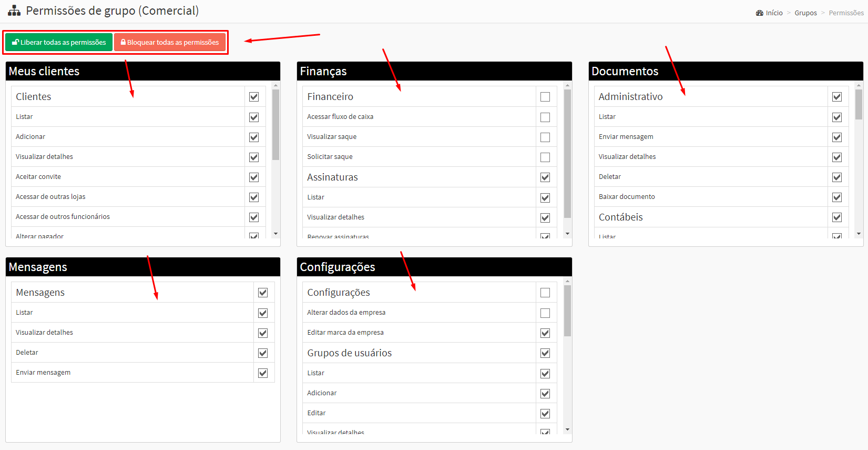Uncheck the Clientes group checkbox
Screen dimensions: 868x450
coord(254,97)
